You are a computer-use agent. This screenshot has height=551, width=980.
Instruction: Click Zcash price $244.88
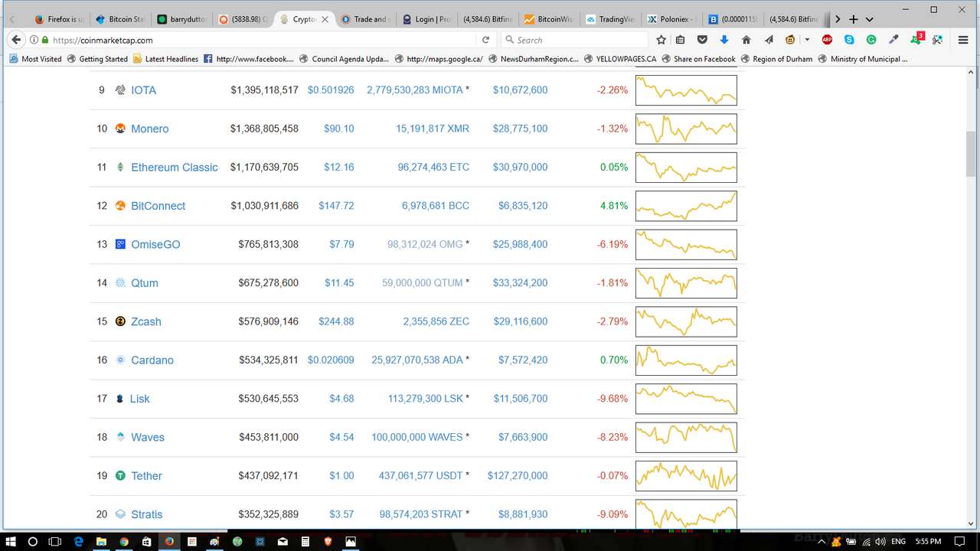[x=336, y=321]
